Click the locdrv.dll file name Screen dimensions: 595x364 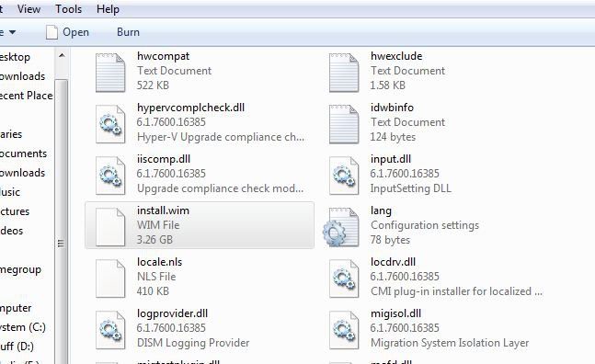(393, 262)
